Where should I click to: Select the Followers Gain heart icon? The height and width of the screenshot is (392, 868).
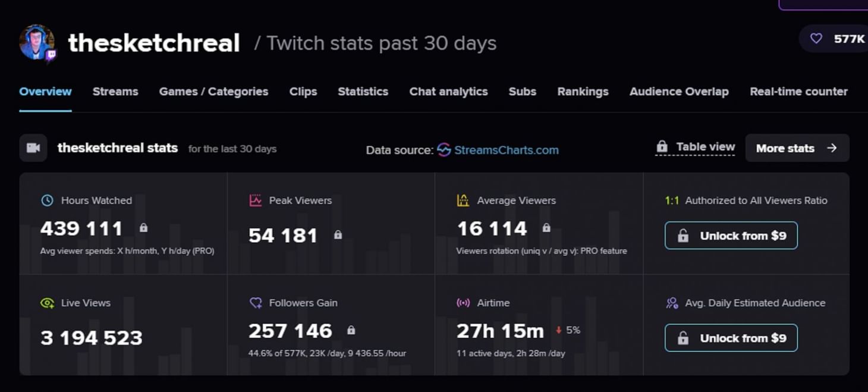[x=256, y=303]
